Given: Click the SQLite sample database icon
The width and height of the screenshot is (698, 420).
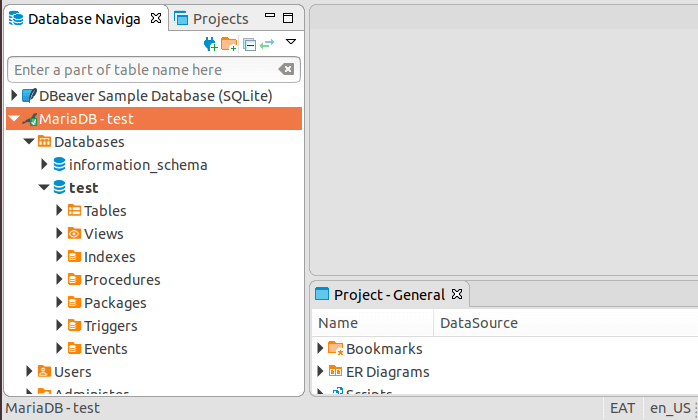Looking at the screenshot, I should [29, 95].
